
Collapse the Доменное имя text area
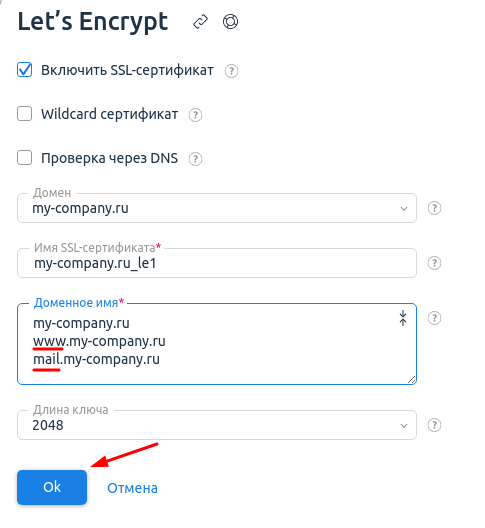pos(403,318)
